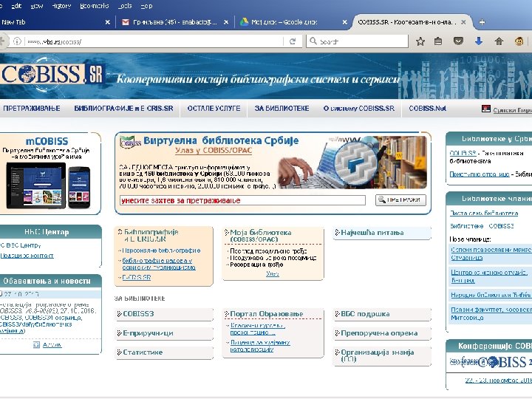
Task: Click the mCOBISS tablet and phone image
Action: pos(48,185)
